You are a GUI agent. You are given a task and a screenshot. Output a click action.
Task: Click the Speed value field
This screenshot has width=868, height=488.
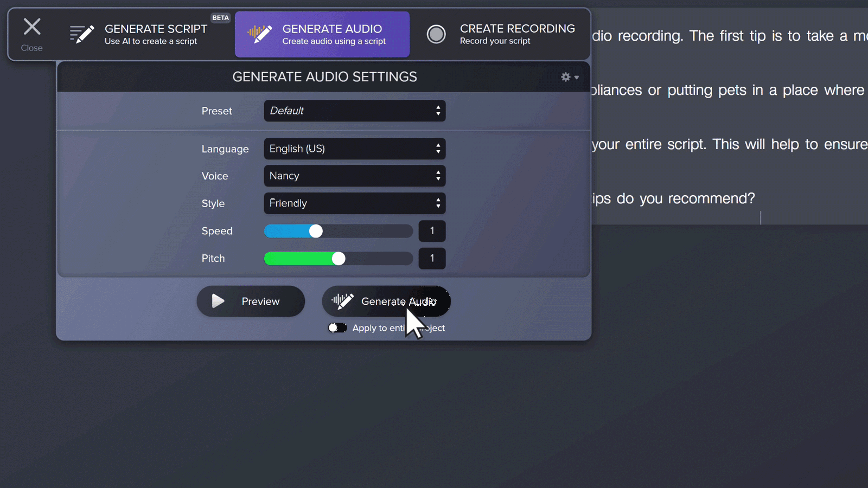point(432,231)
